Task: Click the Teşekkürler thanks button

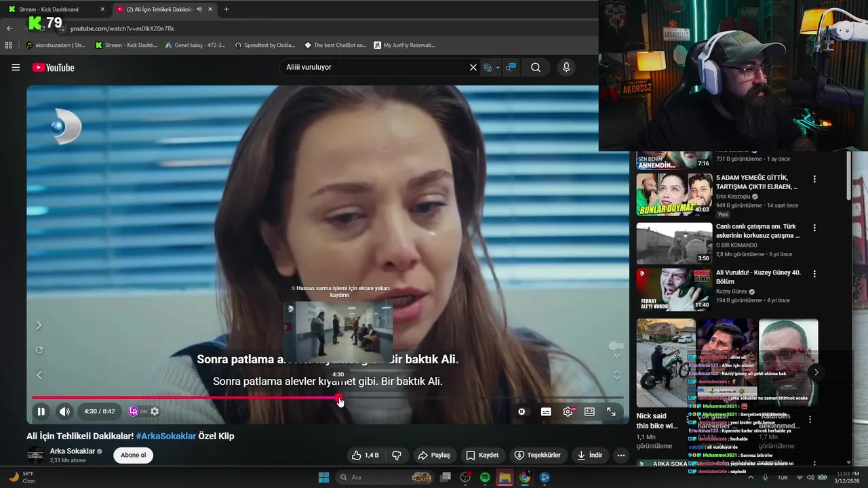Action: [x=538, y=455]
